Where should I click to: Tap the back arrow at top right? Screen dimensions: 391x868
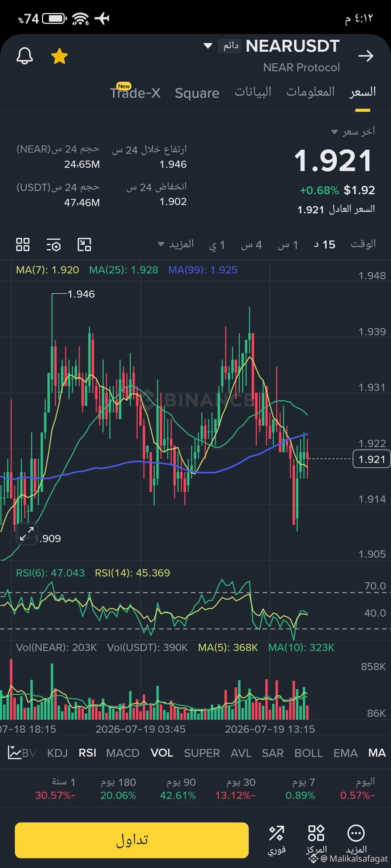click(366, 56)
